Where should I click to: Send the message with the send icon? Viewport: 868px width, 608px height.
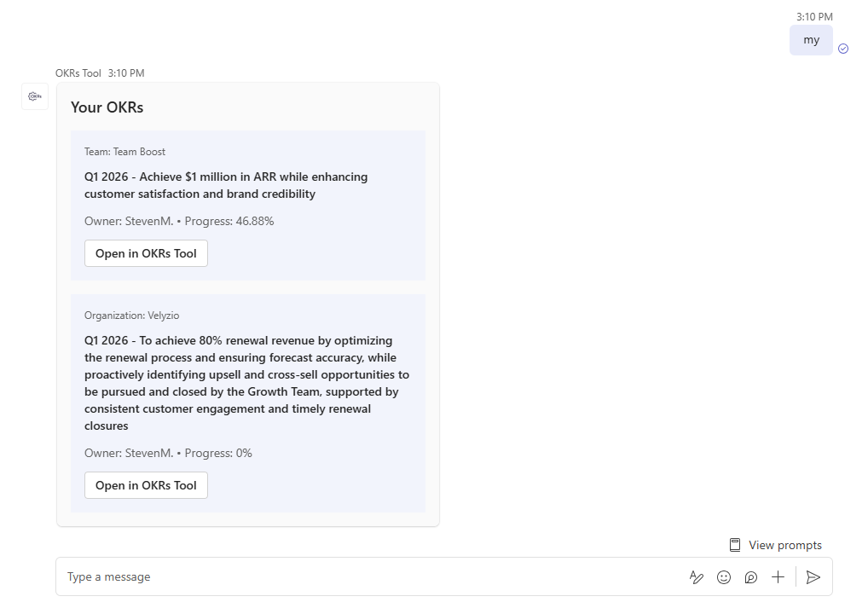[x=813, y=576]
